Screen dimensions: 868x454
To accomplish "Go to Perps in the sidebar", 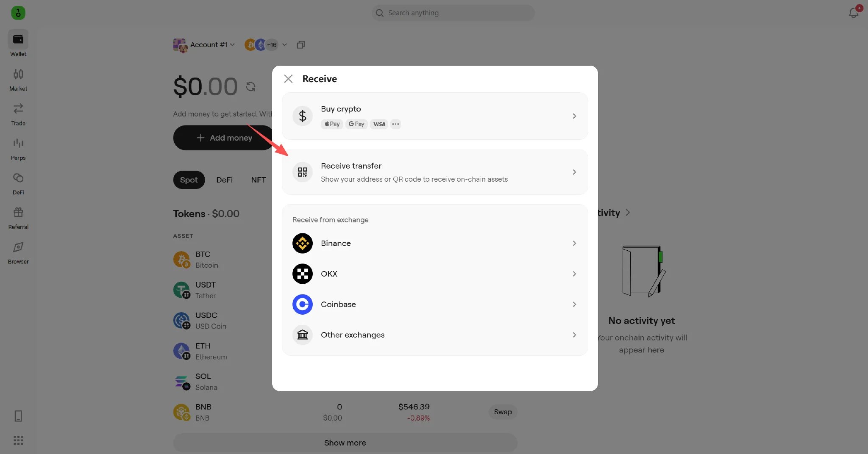I will (x=18, y=149).
